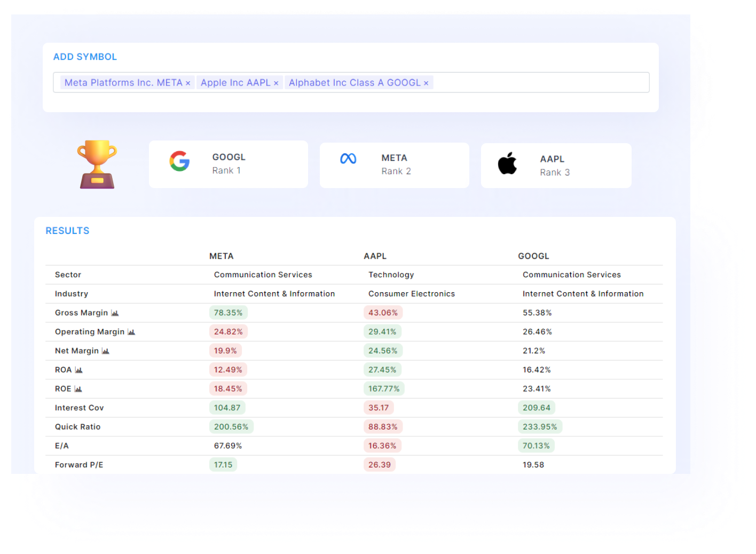This screenshot has height=554, width=756.
Task: Click the Industry row label
Action: (x=72, y=294)
